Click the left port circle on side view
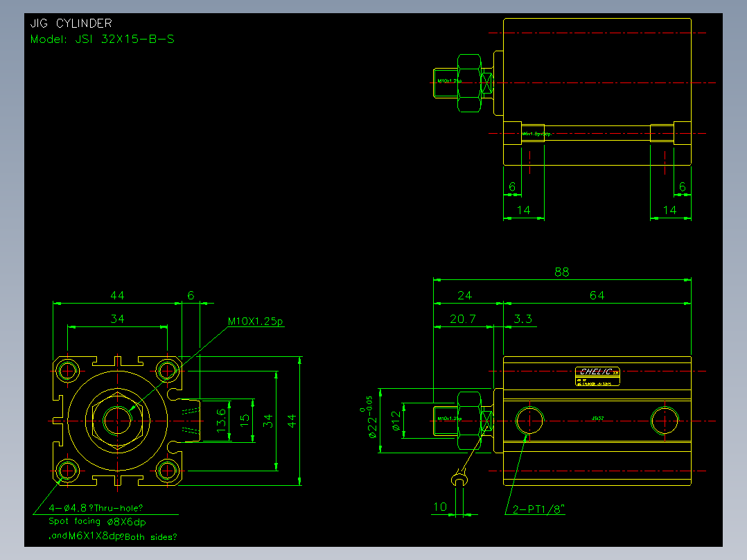The width and height of the screenshot is (747, 560). click(529, 421)
